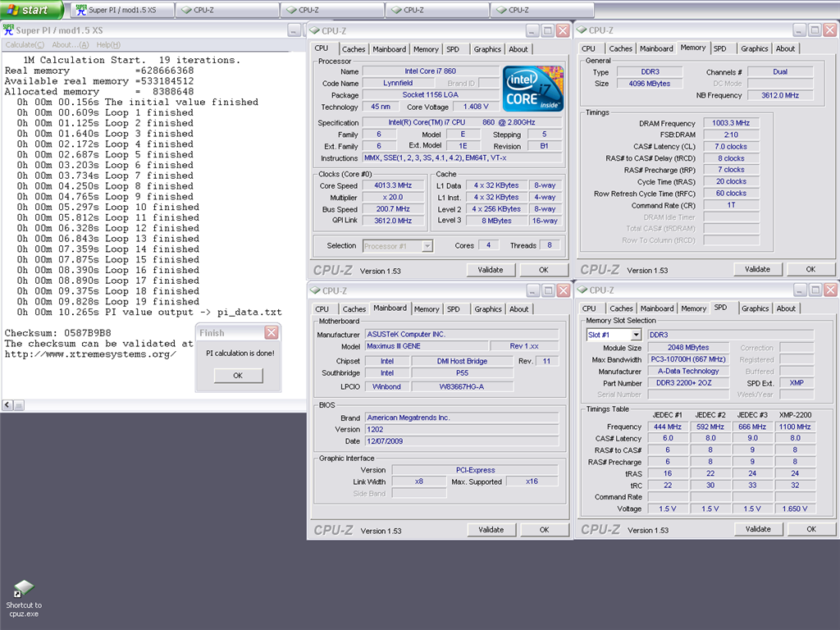
Task: Minimize the Super PI window
Action: (x=294, y=30)
